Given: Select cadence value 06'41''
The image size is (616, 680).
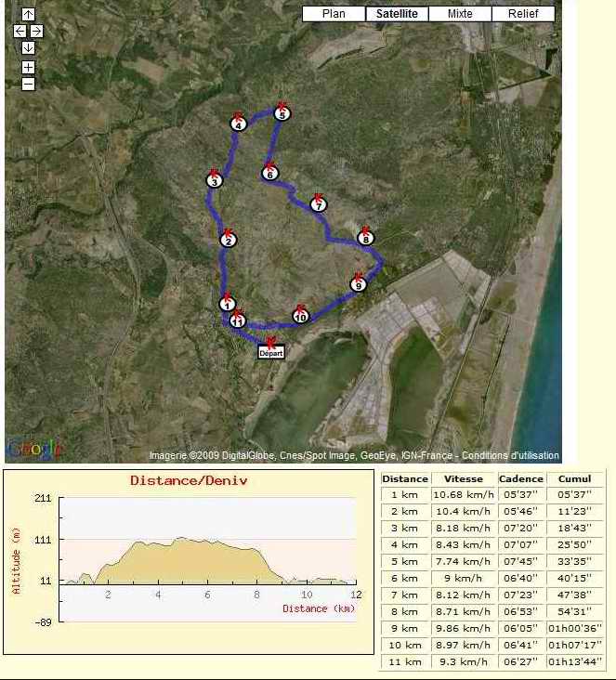Looking at the screenshot, I should 521,645.
